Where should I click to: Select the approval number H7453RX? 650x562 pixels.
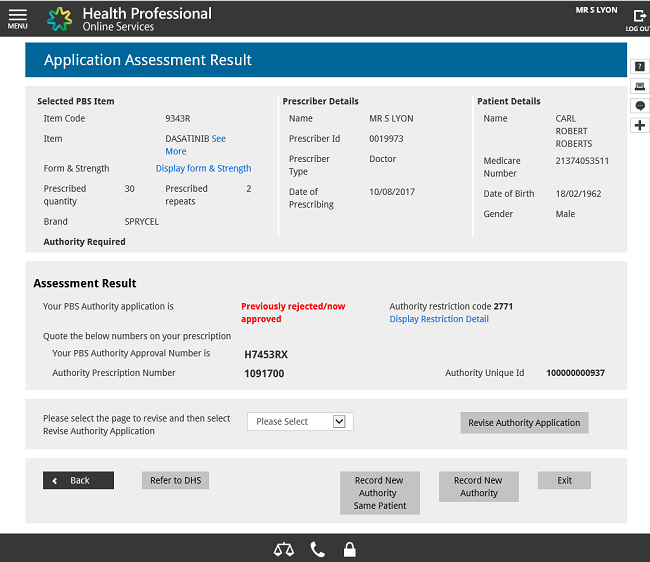tap(266, 354)
